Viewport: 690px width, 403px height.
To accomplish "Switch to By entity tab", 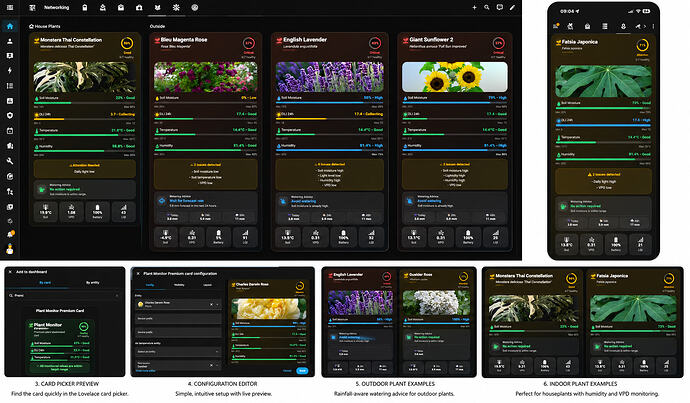I will click(92, 282).
